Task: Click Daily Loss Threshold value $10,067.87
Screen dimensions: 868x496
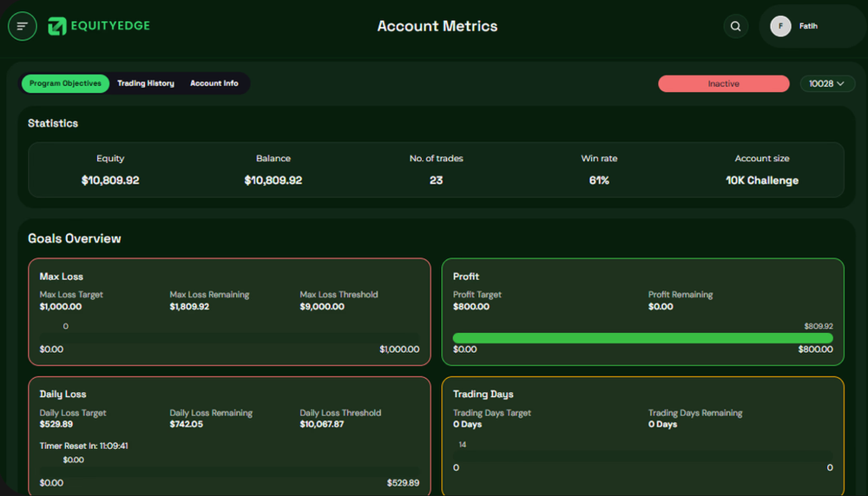Action: [322, 424]
